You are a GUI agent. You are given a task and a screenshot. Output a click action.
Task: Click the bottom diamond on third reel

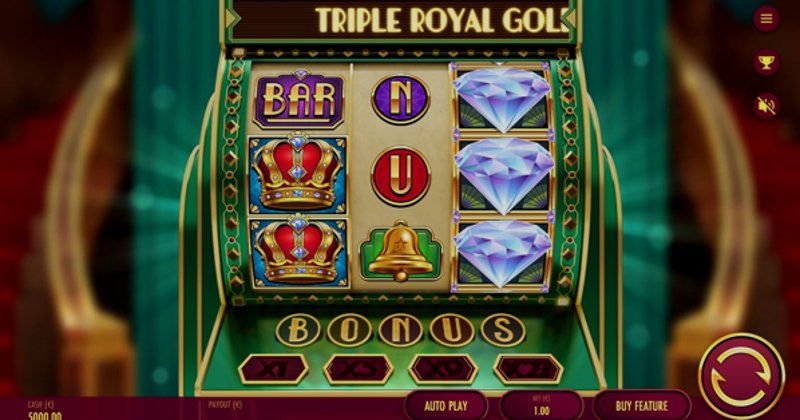(502, 253)
